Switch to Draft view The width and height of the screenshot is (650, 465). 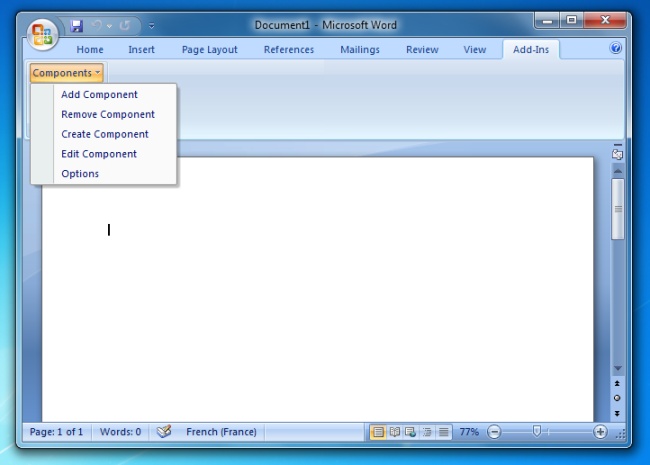[443, 432]
